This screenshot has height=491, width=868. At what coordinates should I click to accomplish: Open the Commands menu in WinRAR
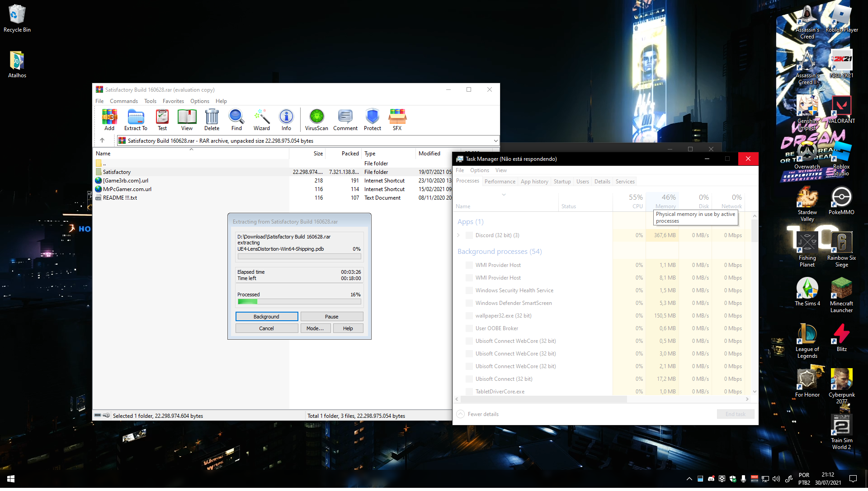pos(124,101)
